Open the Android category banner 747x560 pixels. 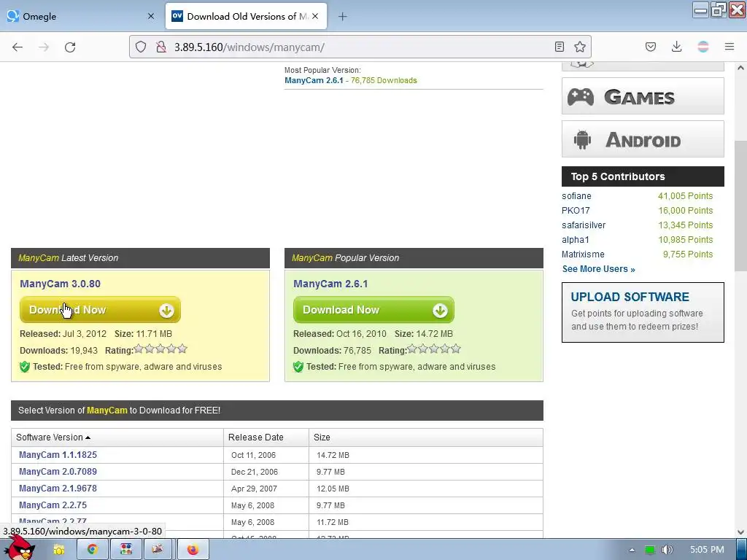[x=643, y=139]
